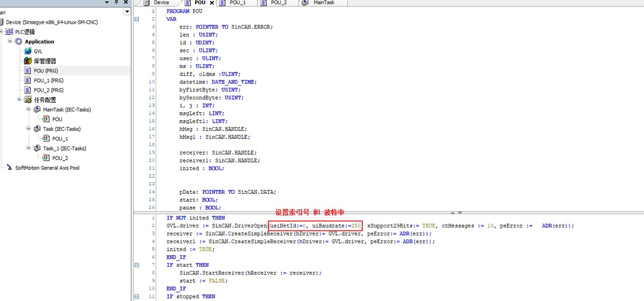Collapse the Application tree node
The width and height of the screenshot is (644, 301).
click(x=10, y=41)
